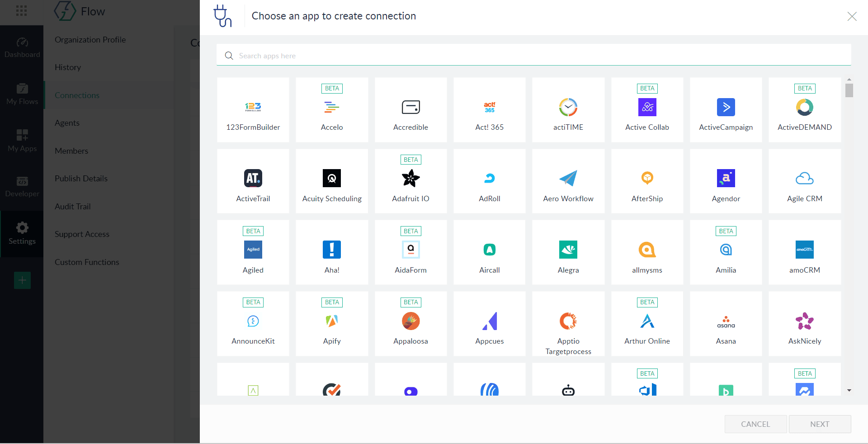This screenshot has width=868, height=444.
Task: Pick the Agile CRM cloud icon
Action: tap(804, 178)
